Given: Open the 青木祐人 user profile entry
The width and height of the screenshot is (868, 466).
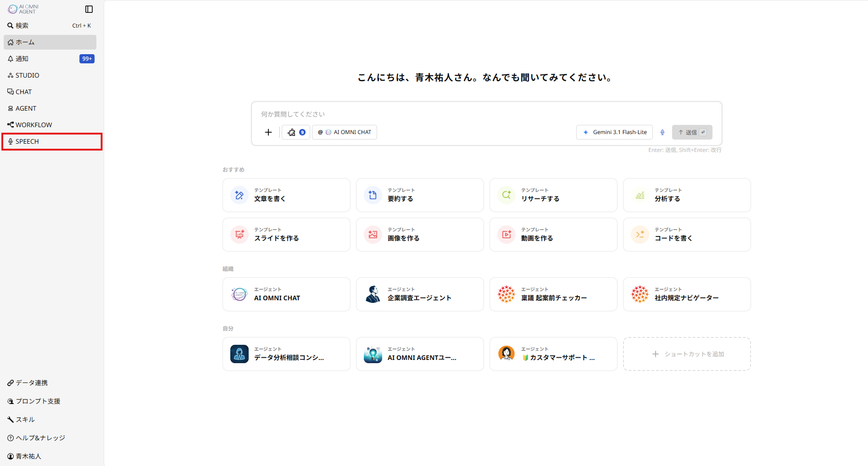Looking at the screenshot, I should [x=50, y=456].
